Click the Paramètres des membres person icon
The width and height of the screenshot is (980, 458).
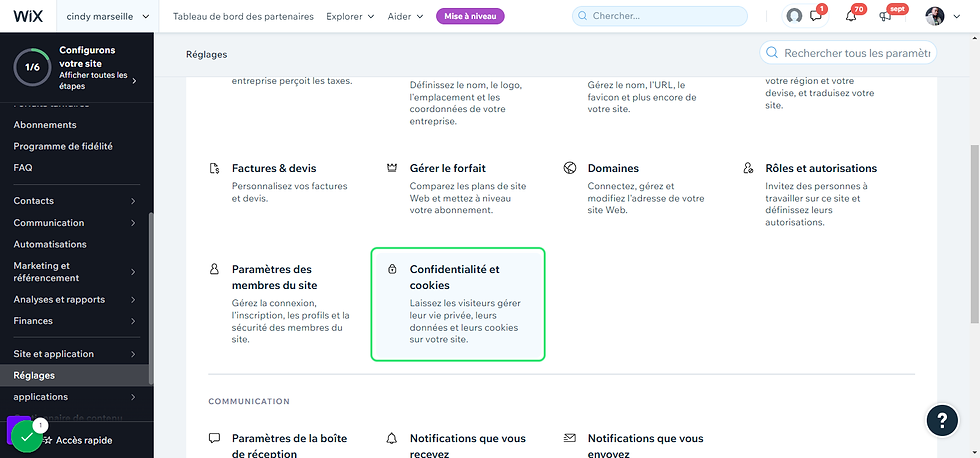click(214, 269)
